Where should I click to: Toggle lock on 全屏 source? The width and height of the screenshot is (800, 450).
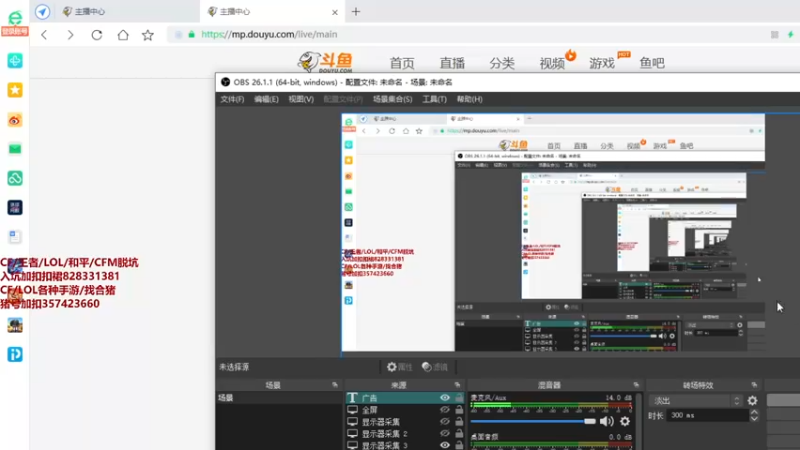click(x=459, y=409)
